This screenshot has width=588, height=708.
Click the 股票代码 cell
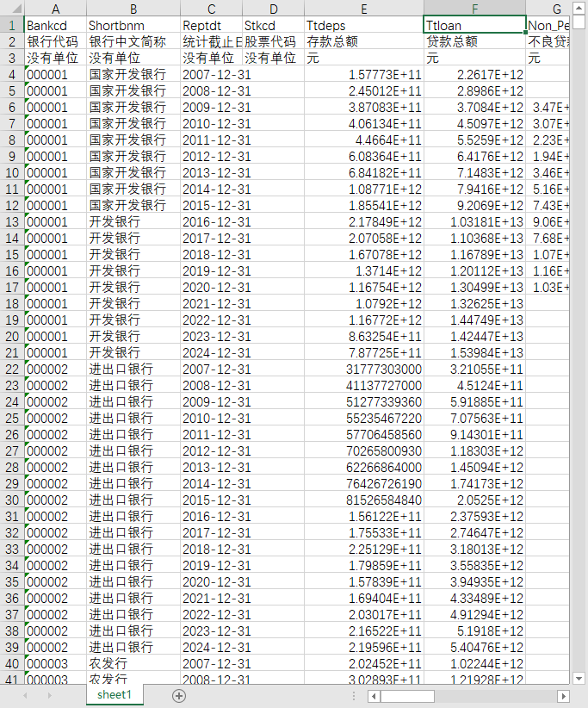click(274, 41)
